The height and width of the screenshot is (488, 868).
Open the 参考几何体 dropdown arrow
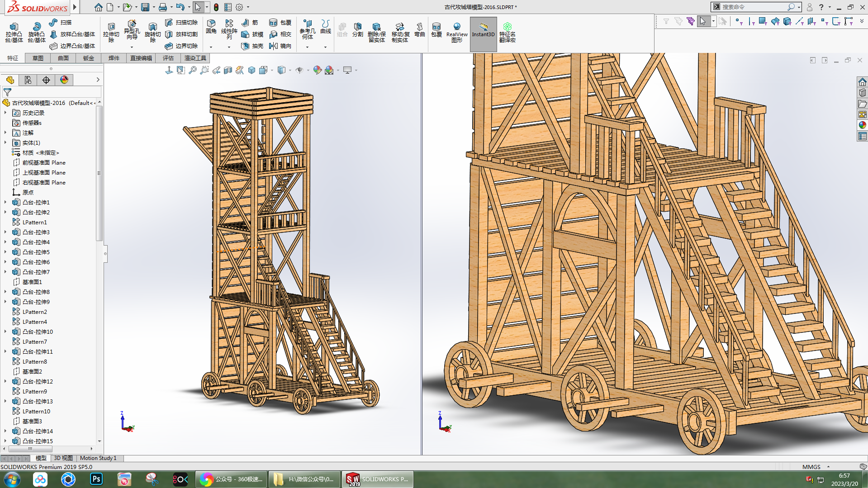click(307, 47)
